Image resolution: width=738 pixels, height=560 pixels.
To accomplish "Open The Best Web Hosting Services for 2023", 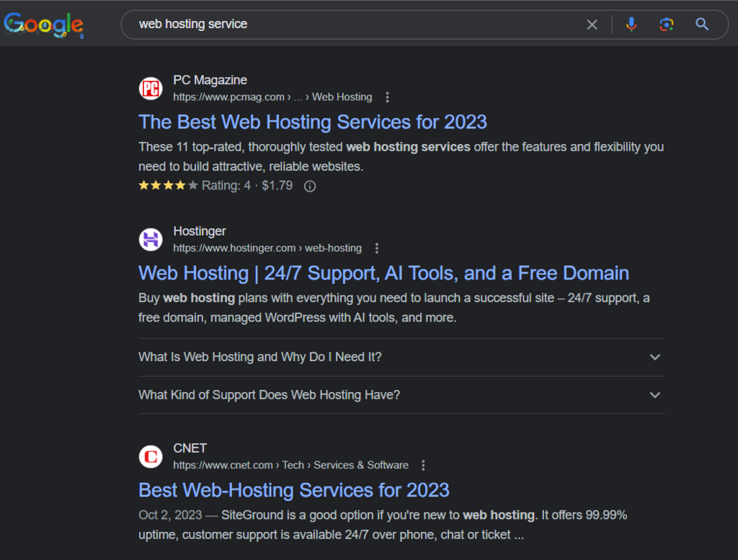I will pyautogui.click(x=313, y=122).
